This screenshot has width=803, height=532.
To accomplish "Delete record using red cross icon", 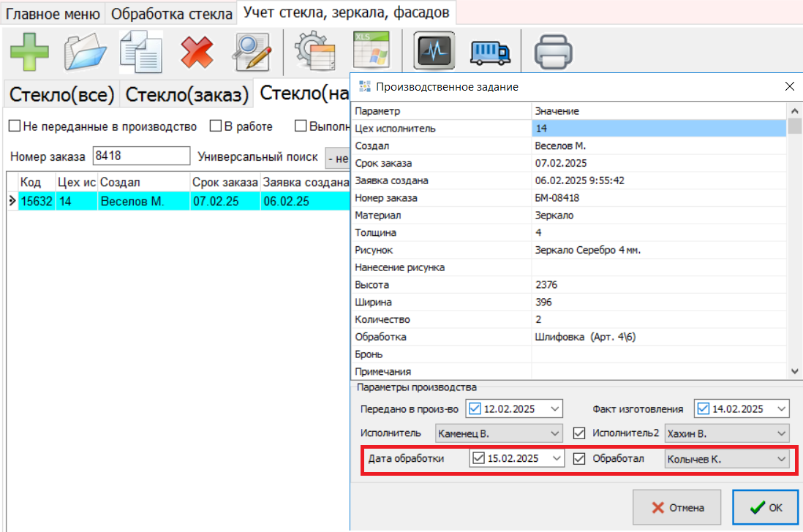I will (x=197, y=52).
